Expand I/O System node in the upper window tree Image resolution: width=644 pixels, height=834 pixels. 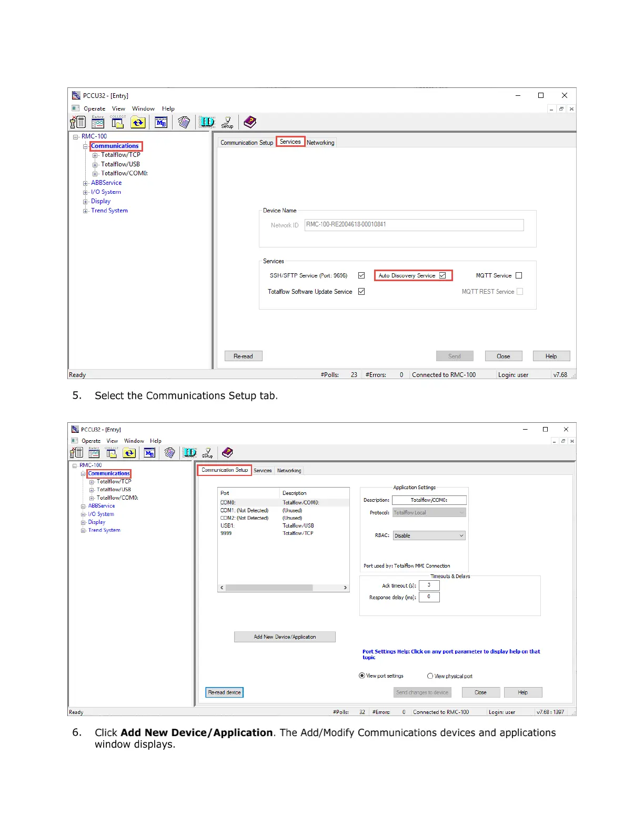coord(85,192)
